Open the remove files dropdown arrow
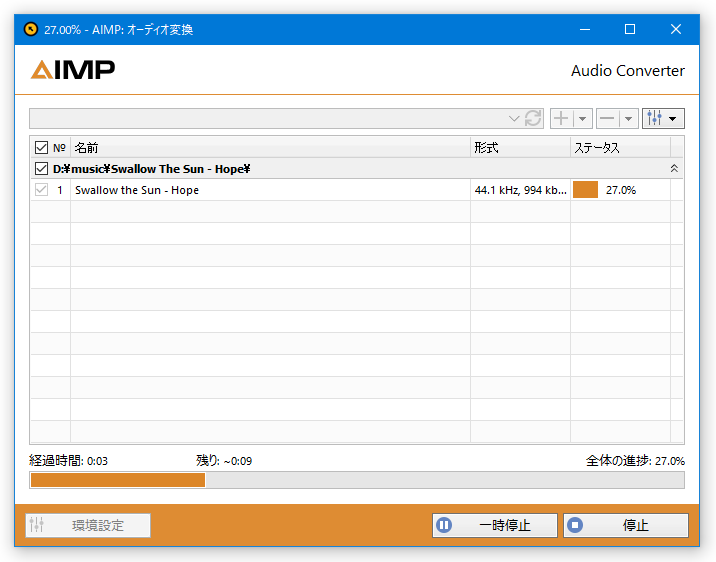716x562 pixels. [x=629, y=119]
